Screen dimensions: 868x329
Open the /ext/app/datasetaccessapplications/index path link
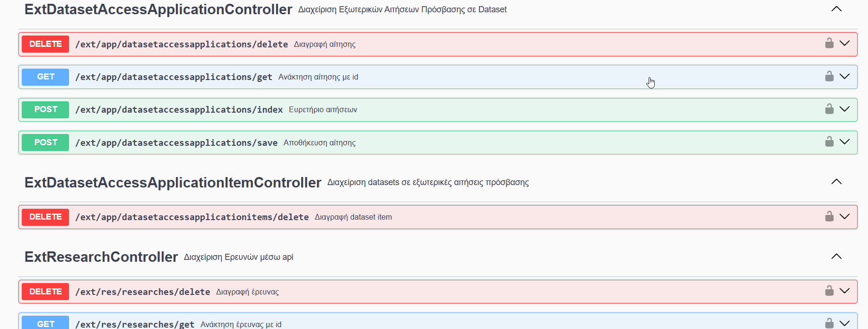coord(179,110)
